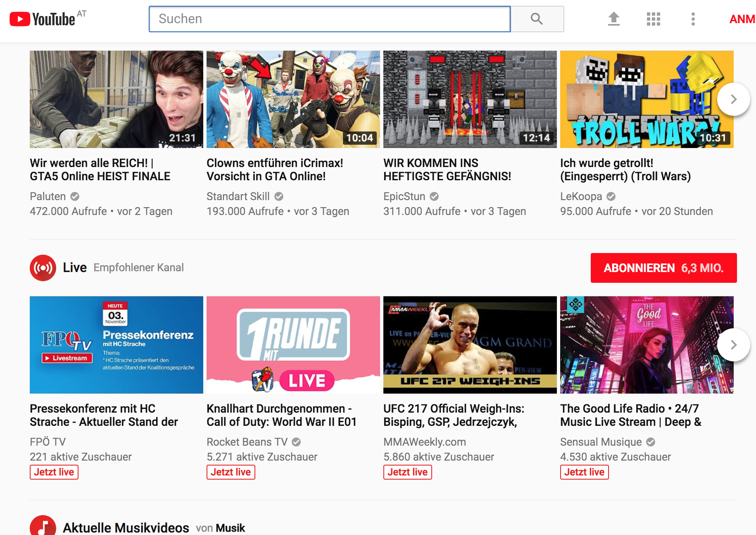Screen dimensions: 756x535
Task: Open 'UFC 217 Official Weigh-Ins' title
Action: (x=454, y=415)
